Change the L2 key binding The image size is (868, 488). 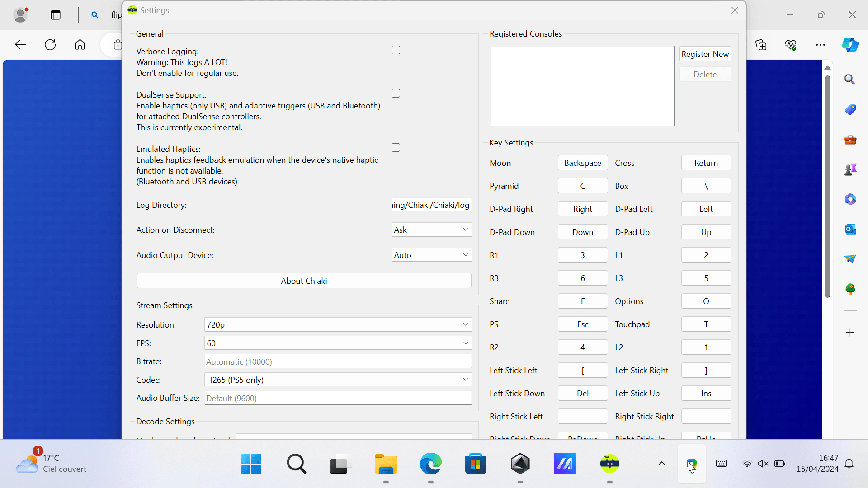pyautogui.click(x=706, y=347)
